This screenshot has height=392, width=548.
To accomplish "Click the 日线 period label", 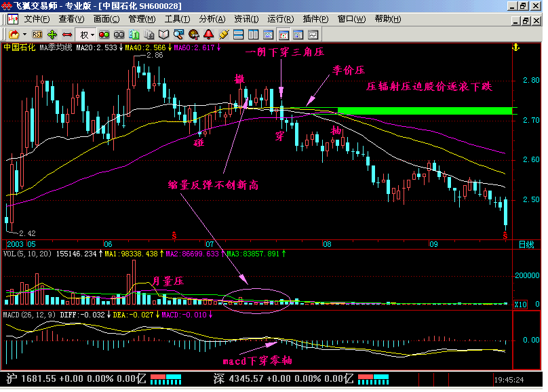I will 526,245.
